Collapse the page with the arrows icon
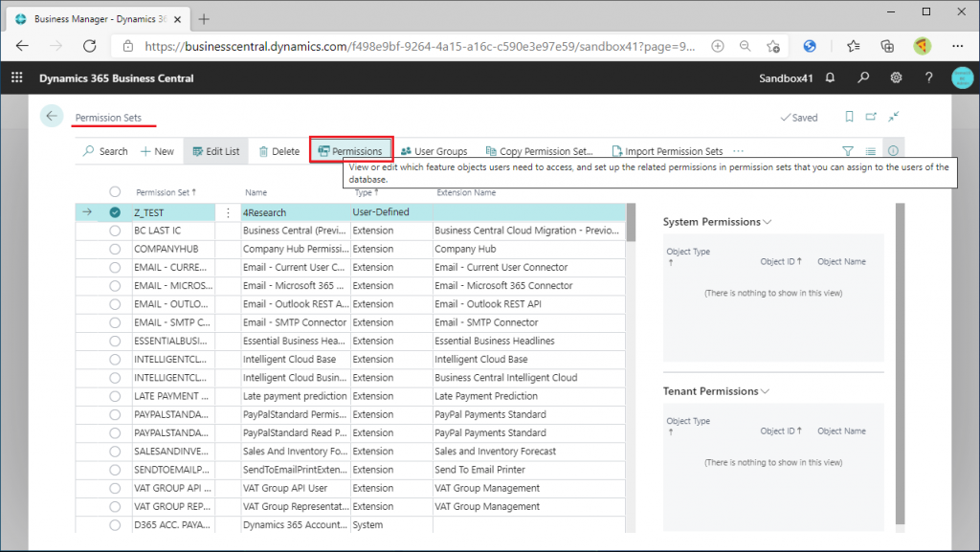 click(894, 116)
